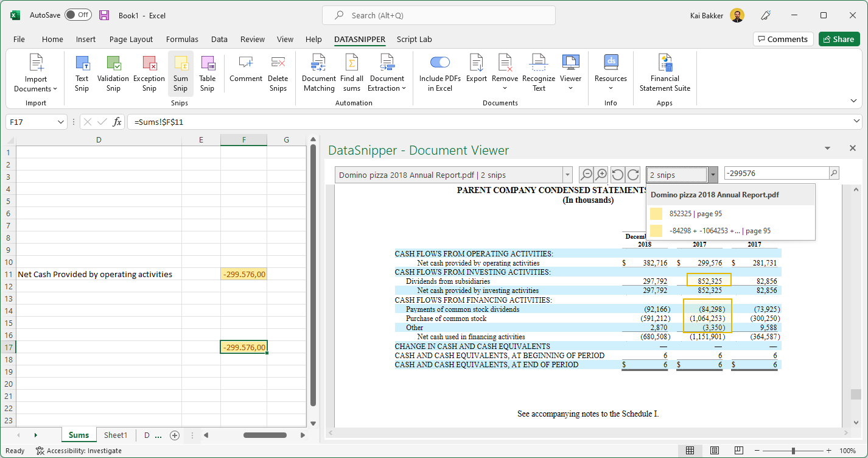This screenshot has width=868, height=458.
Task: Click the viewer search field with -299576
Action: [777, 174]
